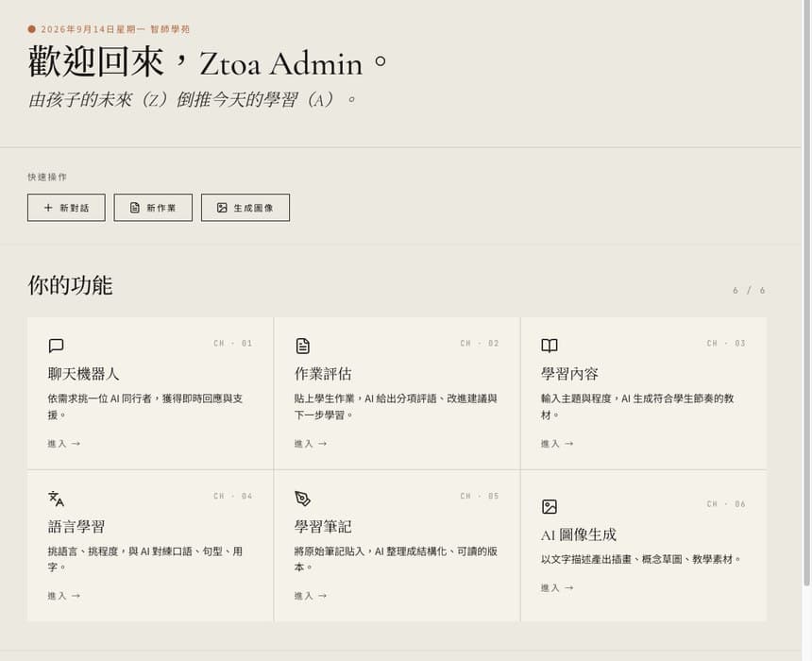
Task: Open the 聊天機器人 card title
Action: [x=83, y=374]
